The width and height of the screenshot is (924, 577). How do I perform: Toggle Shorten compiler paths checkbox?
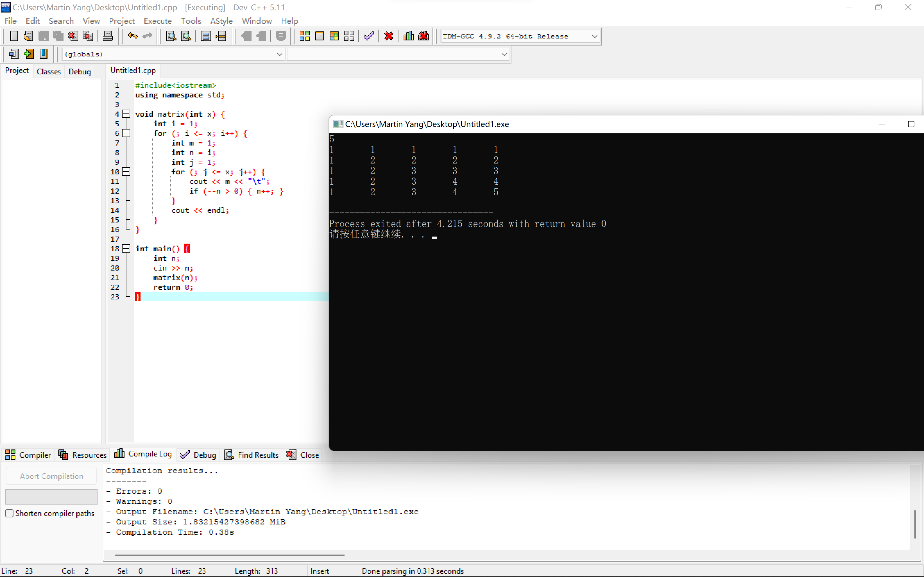(x=10, y=513)
